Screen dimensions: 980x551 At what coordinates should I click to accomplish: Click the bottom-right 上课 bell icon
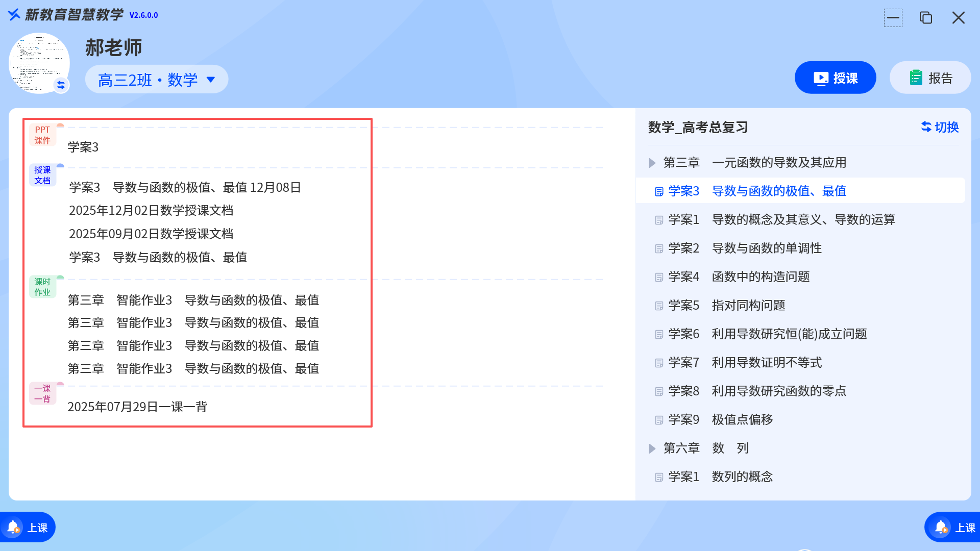point(941,527)
